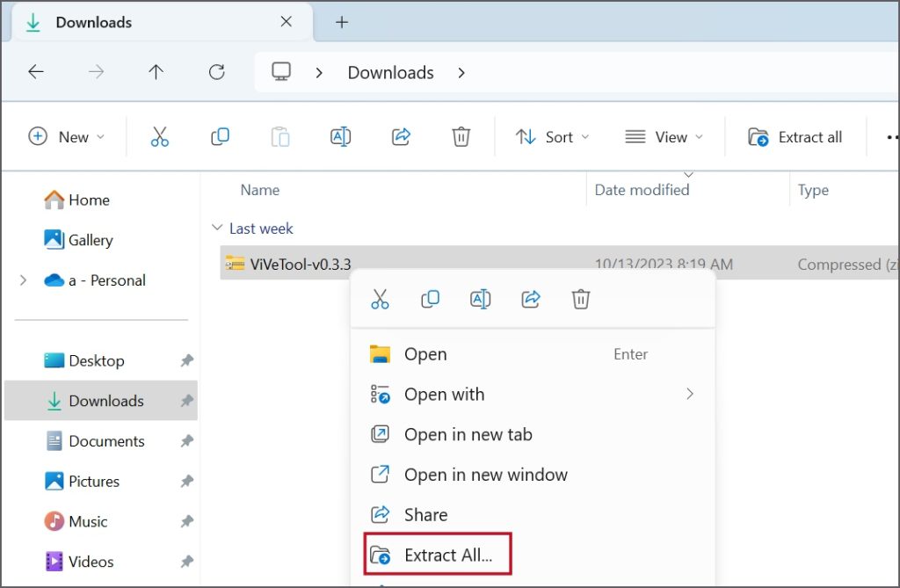Select Open in new tab menu entry
900x588 pixels.
point(468,434)
